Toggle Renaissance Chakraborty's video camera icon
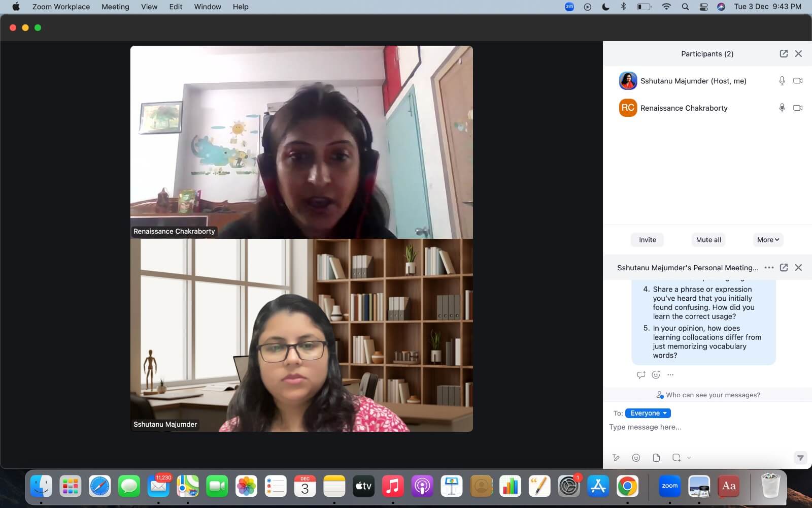Viewport: 812px width, 508px height. 798,108
